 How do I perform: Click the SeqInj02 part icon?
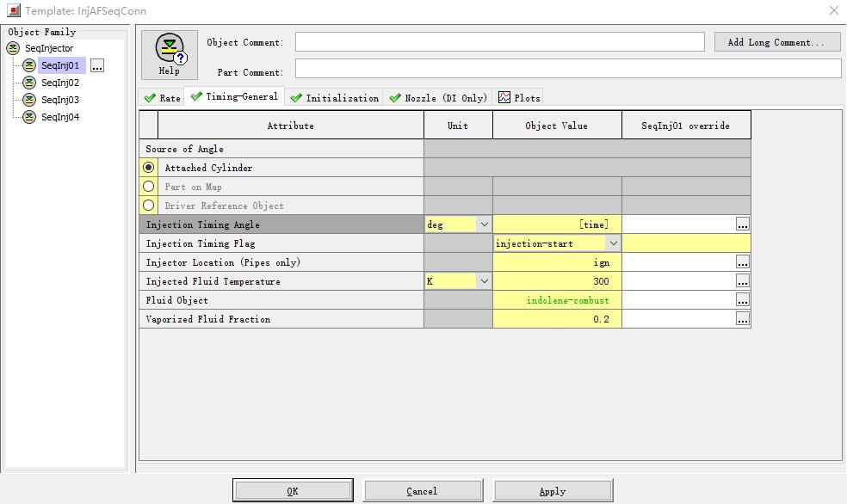[x=29, y=83]
